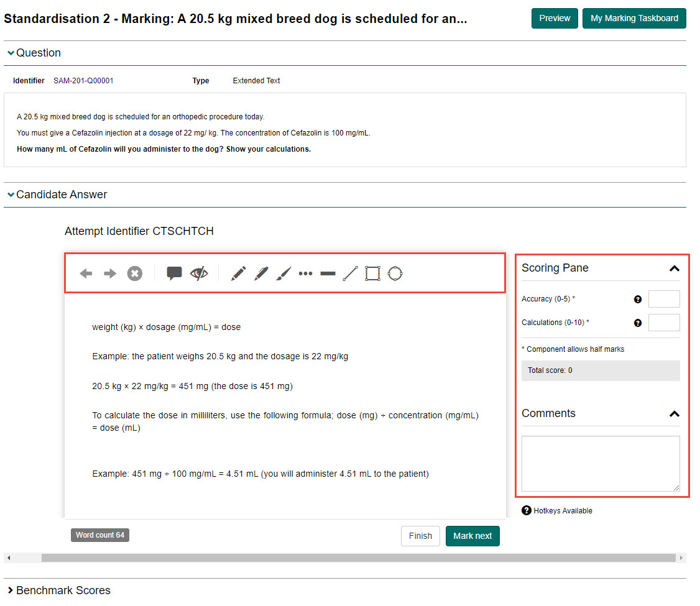This screenshot has height=606, width=700.
Task: Collapse the Comments section
Action: 674,414
